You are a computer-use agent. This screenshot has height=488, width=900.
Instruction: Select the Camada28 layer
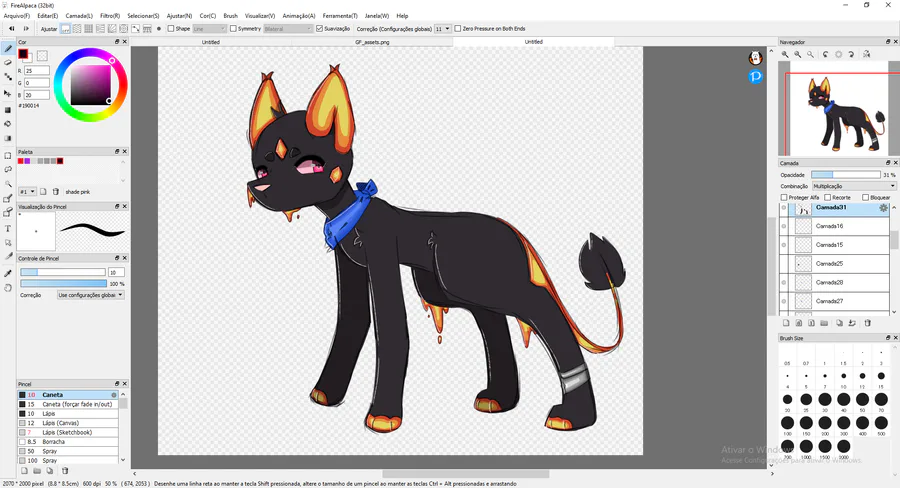(x=834, y=282)
